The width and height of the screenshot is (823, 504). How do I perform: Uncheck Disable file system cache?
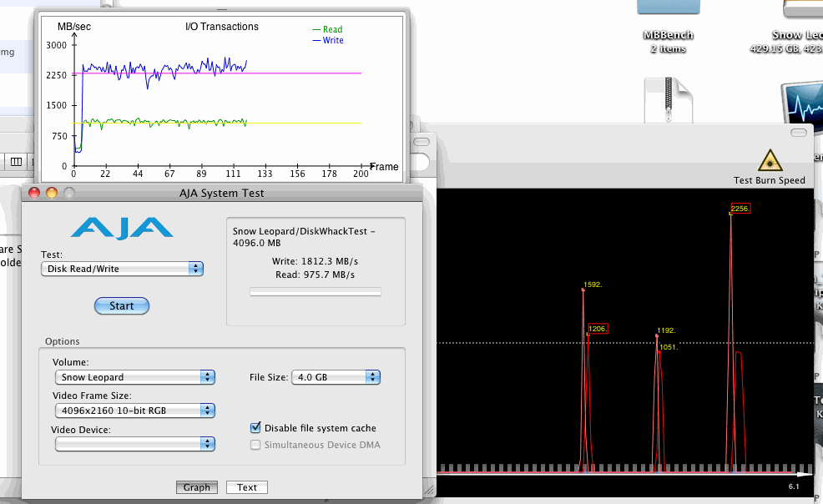pyautogui.click(x=255, y=428)
